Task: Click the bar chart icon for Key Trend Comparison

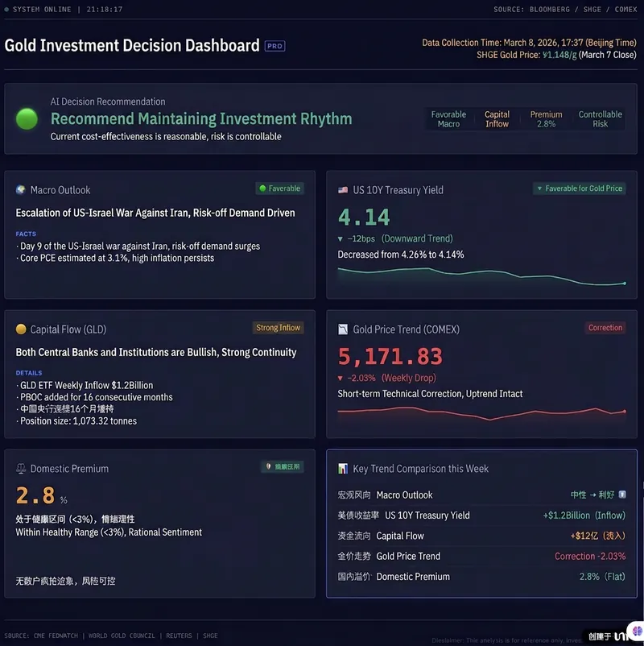Action: pyautogui.click(x=343, y=469)
